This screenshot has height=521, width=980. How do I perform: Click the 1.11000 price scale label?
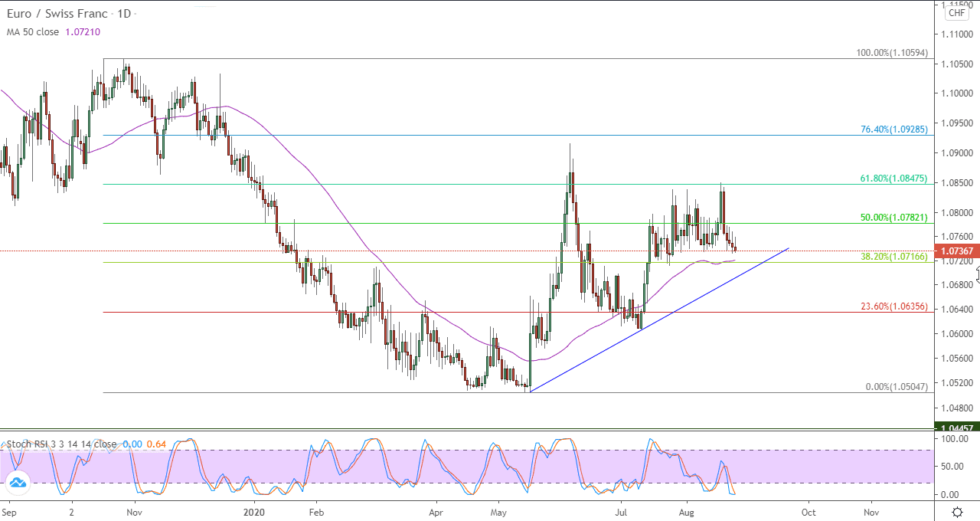[958, 34]
